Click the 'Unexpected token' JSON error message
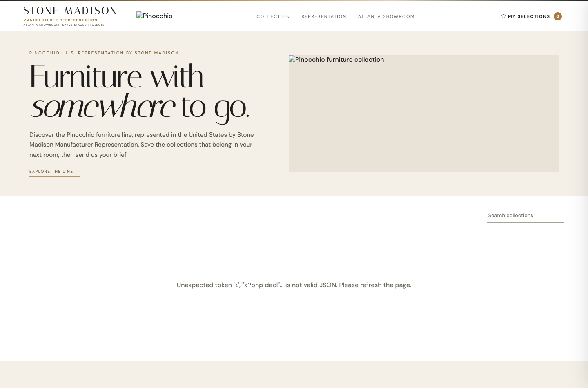 [294, 285]
